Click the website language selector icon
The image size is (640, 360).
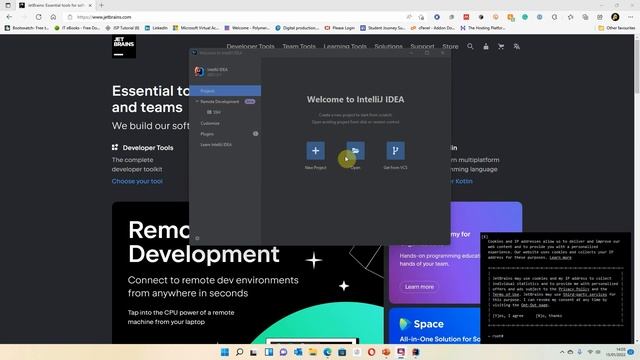coord(516,47)
